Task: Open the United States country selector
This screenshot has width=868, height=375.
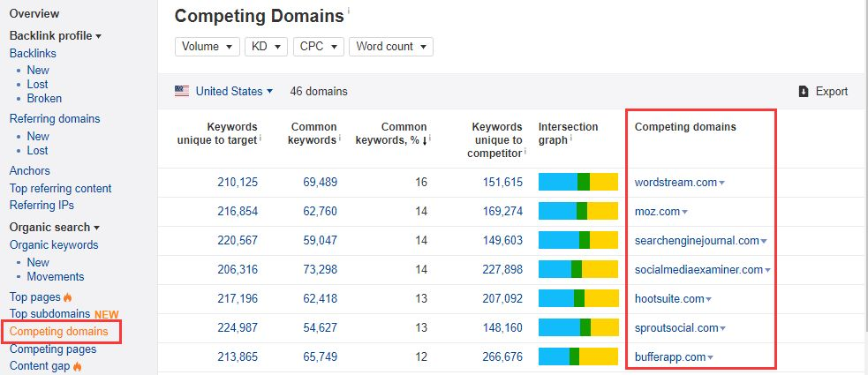Action: (234, 91)
